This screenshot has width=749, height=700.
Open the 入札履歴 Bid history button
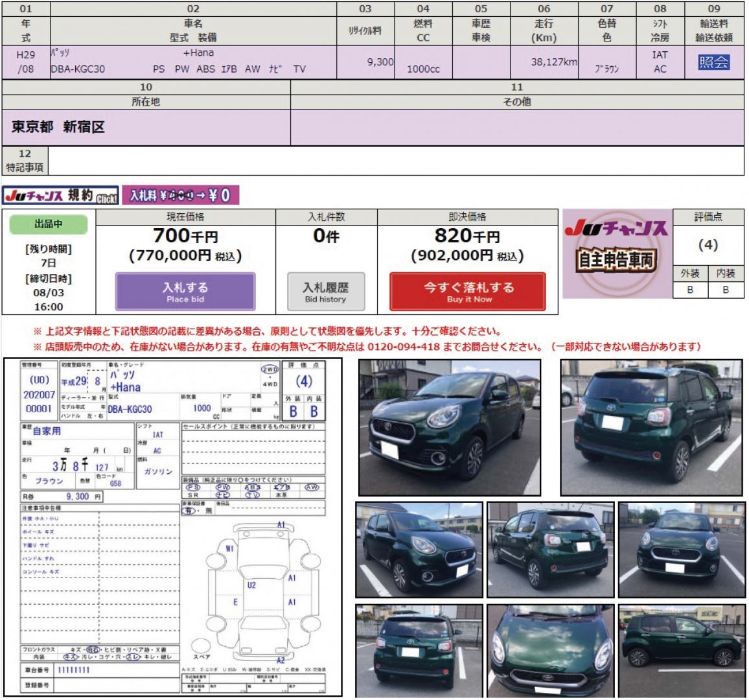[326, 292]
